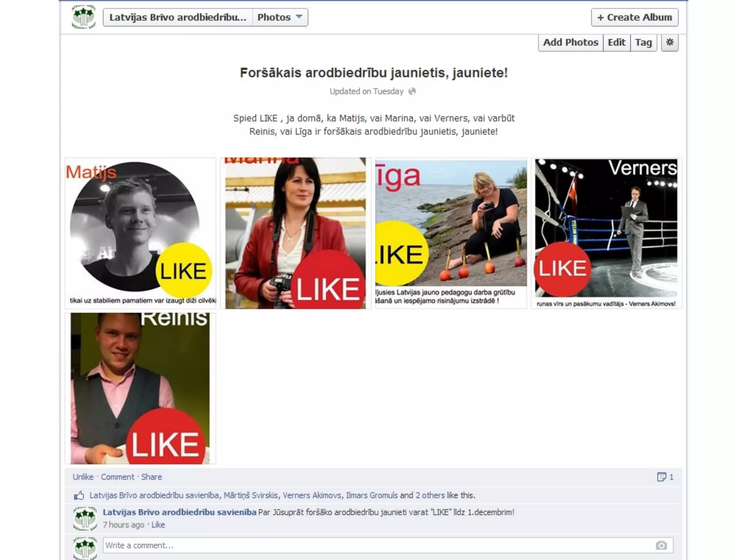Click the Create Album button
This screenshot has height=560, width=747.
click(x=635, y=17)
